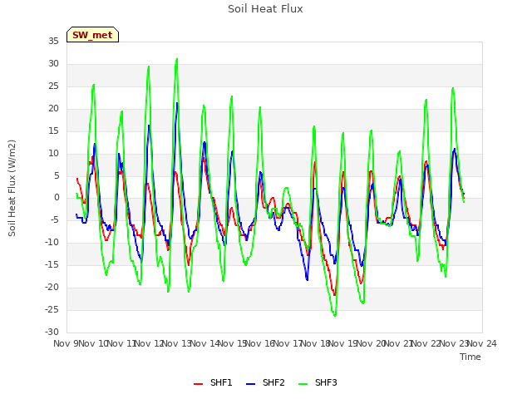532x399 pixels.
Task: Click the Time x-axis title
Action: pos(470,357)
